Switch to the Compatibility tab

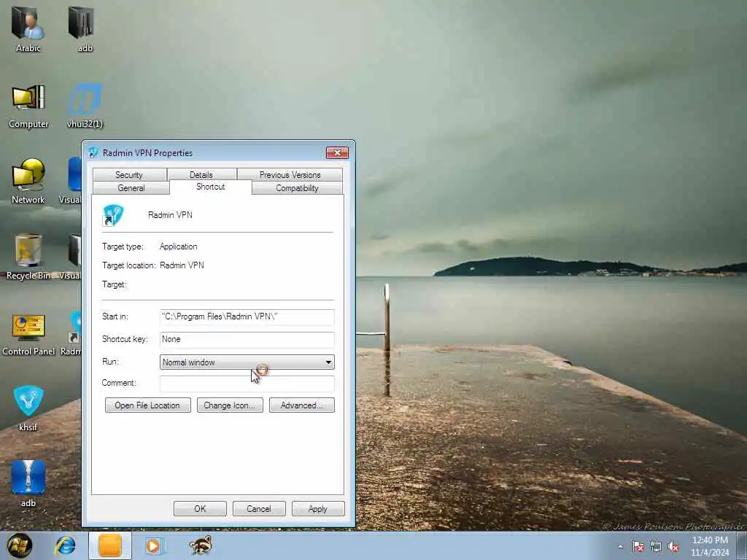(297, 188)
